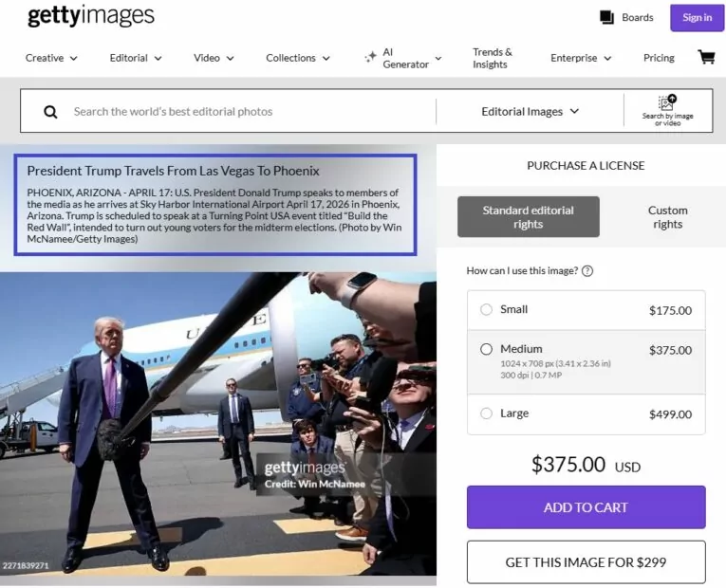Add the image to cart
The width and height of the screenshot is (726, 588).
(586, 507)
